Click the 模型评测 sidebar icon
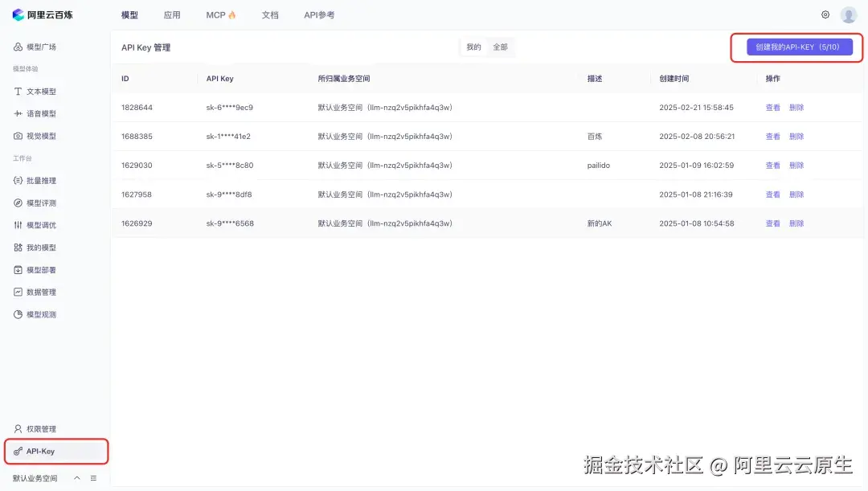 [18, 203]
